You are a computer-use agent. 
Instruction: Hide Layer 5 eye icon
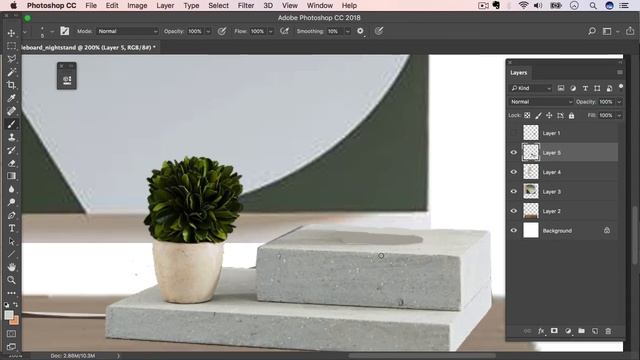pos(514,153)
